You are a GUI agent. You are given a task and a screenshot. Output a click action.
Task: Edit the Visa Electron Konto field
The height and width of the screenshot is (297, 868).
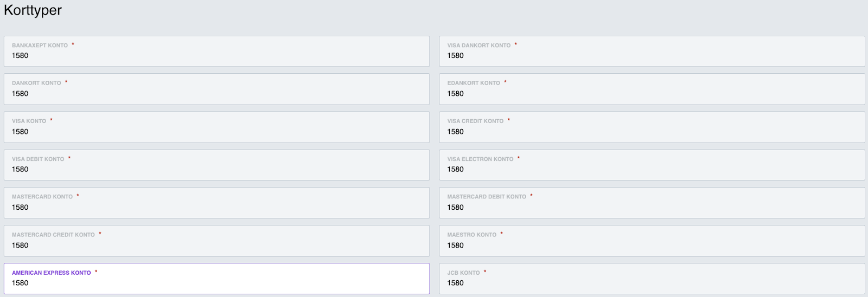[652, 165]
